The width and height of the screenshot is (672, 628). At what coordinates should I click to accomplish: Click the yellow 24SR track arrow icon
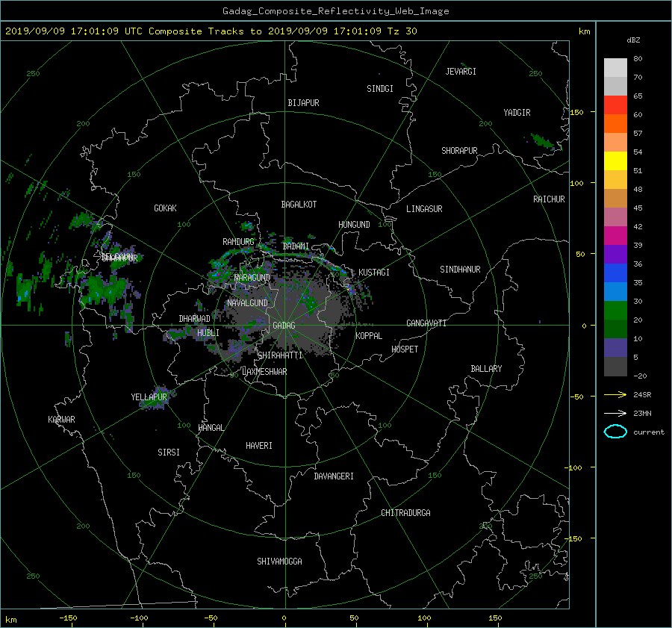coord(615,394)
